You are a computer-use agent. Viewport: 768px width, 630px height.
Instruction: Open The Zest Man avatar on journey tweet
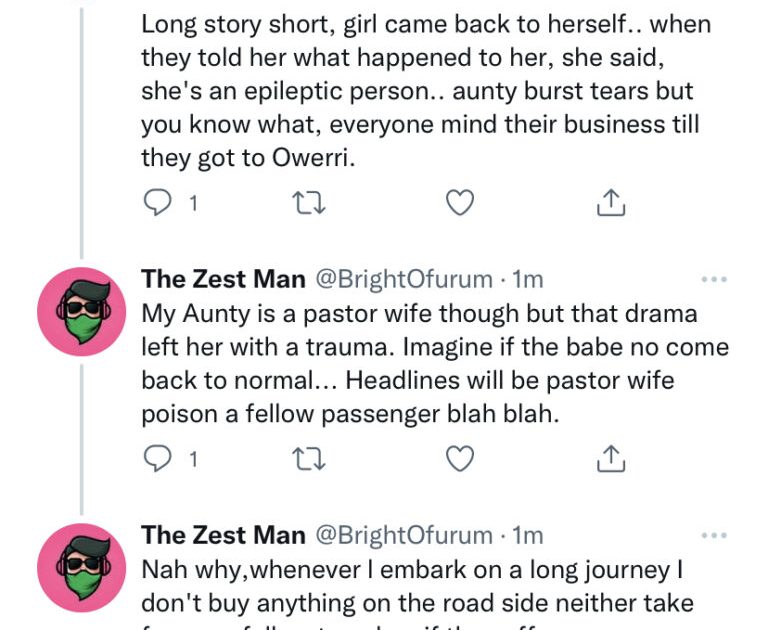(82, 568)
